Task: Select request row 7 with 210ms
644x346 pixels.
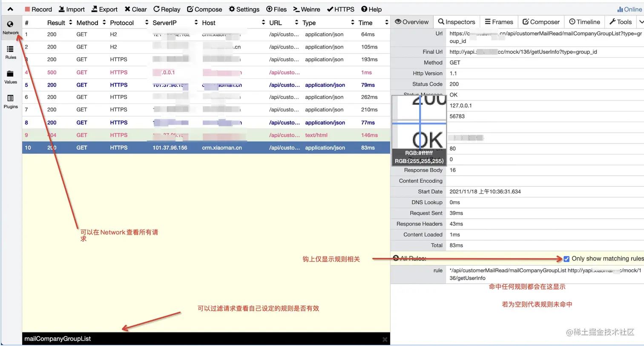Action: pyautogui.click(x=206, y=110)
